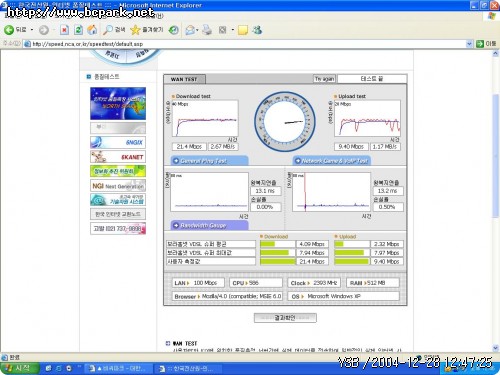Open the 기술지원 시스템 banner with @ icon
The height and width of the screenshot is (375, 500).
(118, 200)
